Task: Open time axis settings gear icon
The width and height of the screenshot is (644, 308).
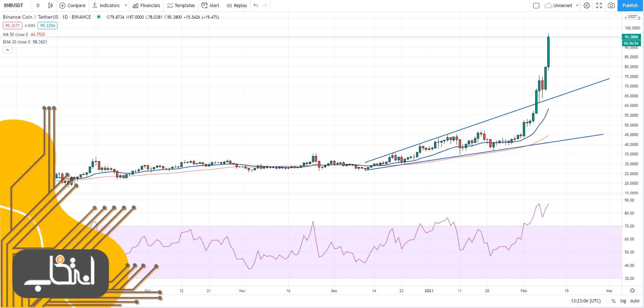Action: [x=632, y=291]
